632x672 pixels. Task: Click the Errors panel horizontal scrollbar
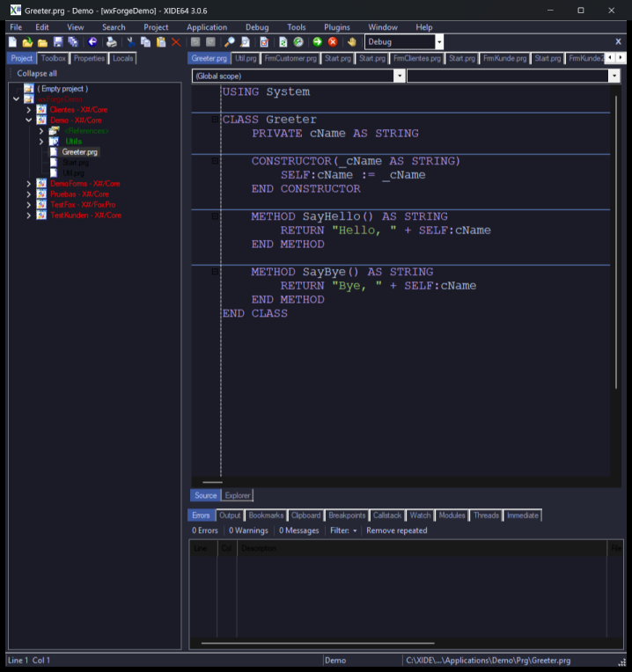(x=318, y=643)
